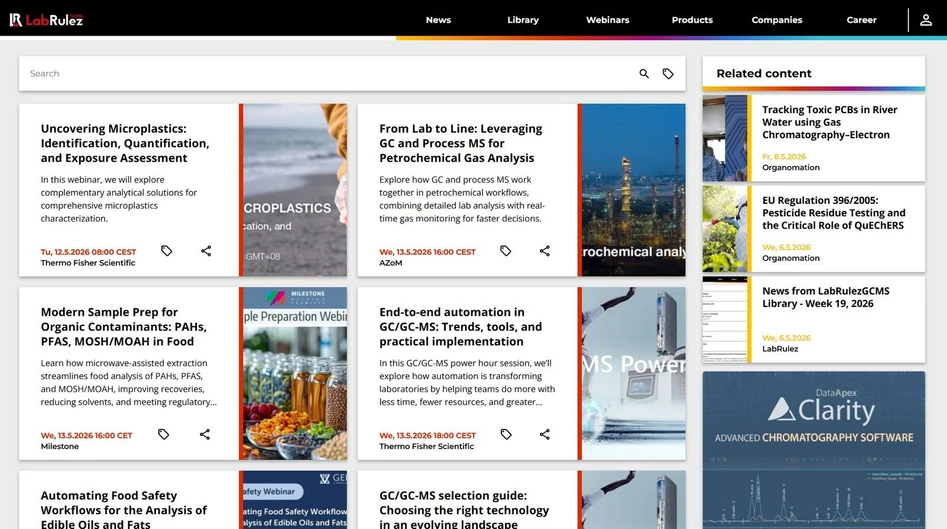Viewport: 947px width, 529px height.
Task: Open Uncovering Microplastics webinar title
Action: pos(125,143)
